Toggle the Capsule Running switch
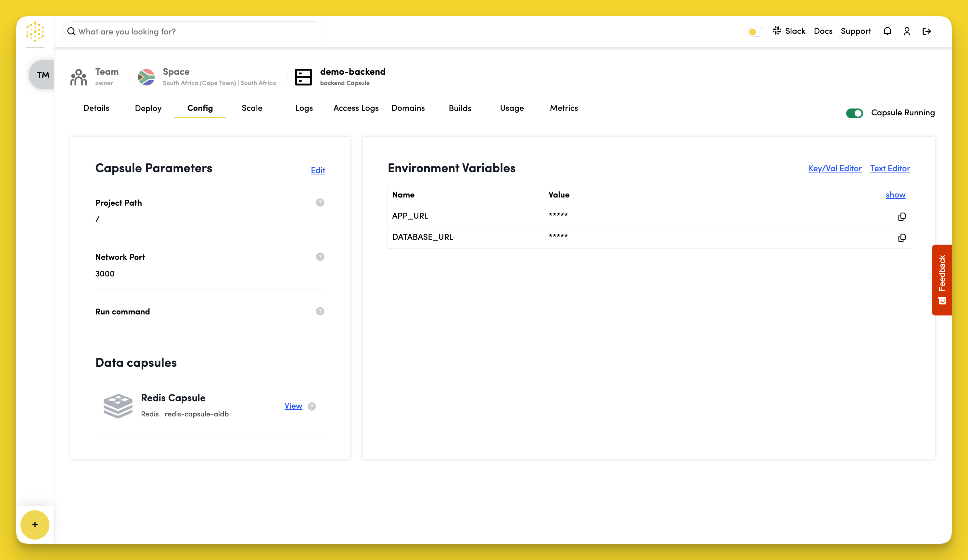 [854, 113]
